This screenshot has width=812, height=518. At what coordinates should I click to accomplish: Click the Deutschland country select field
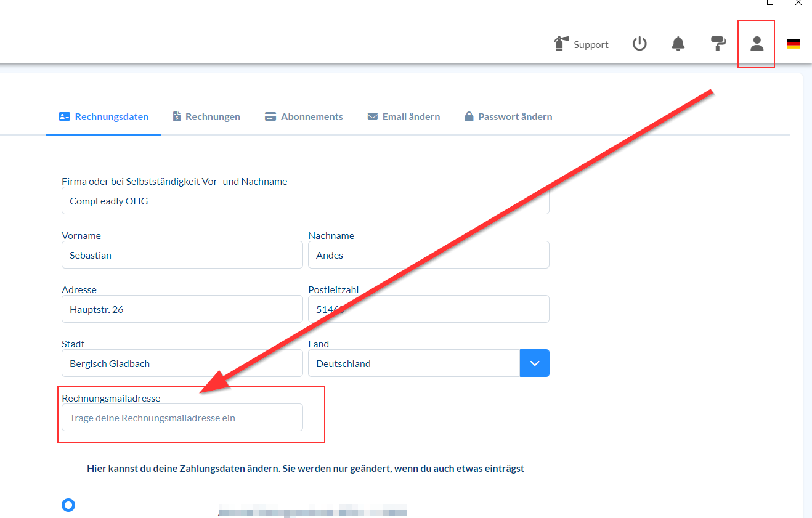click(414, 363)
